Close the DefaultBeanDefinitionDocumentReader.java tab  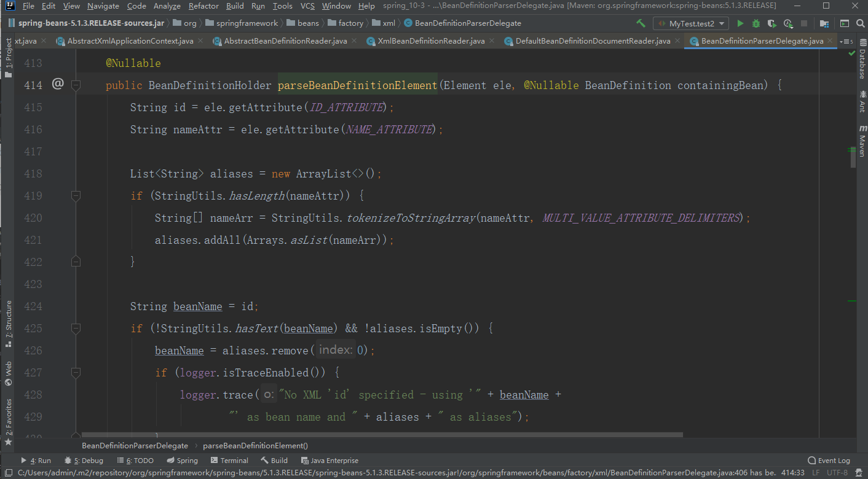coord(677,41)
